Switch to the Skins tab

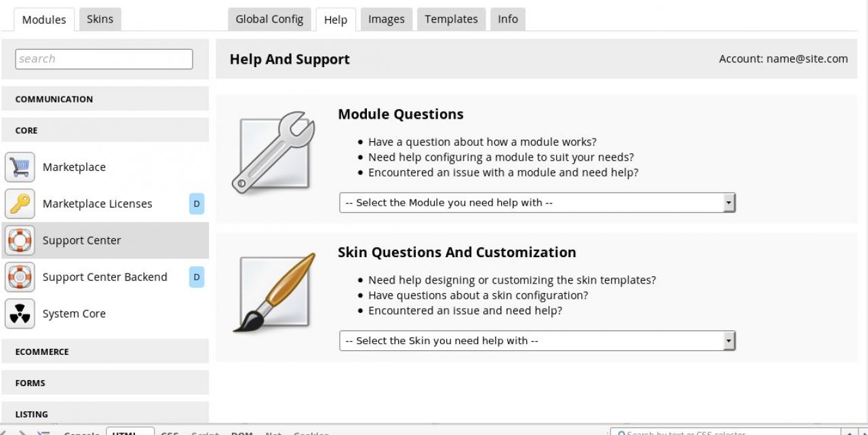pyautogui.click(x=100, y=19)
